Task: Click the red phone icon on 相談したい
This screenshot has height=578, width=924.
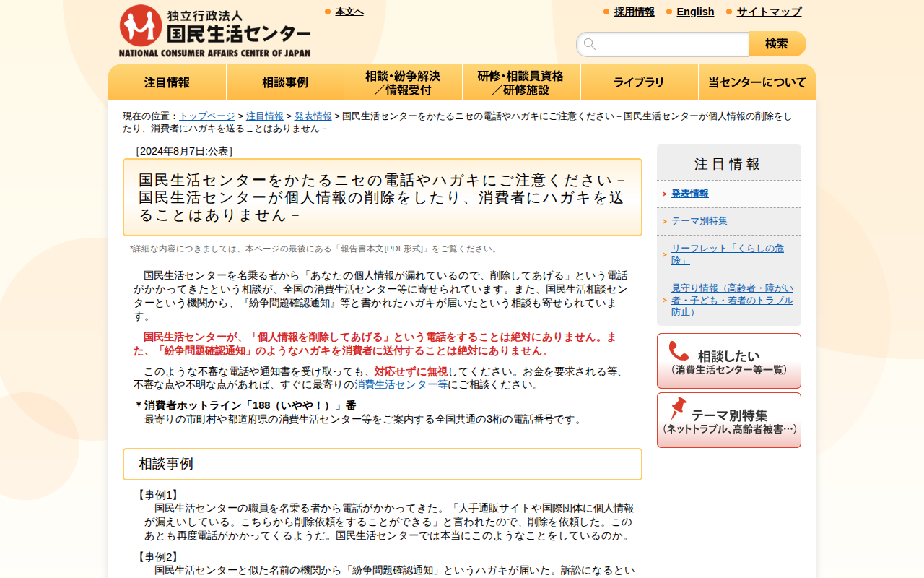Action: tap(679, 351)
